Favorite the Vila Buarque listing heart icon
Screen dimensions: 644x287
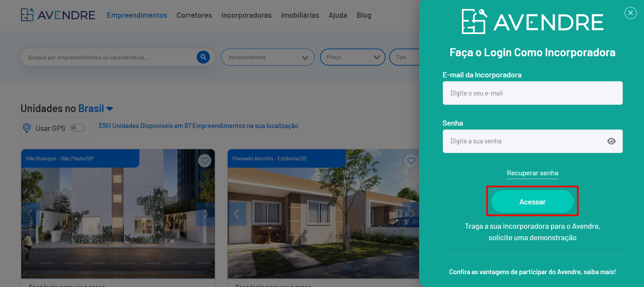pyautogui.click(x=205, y=161)
